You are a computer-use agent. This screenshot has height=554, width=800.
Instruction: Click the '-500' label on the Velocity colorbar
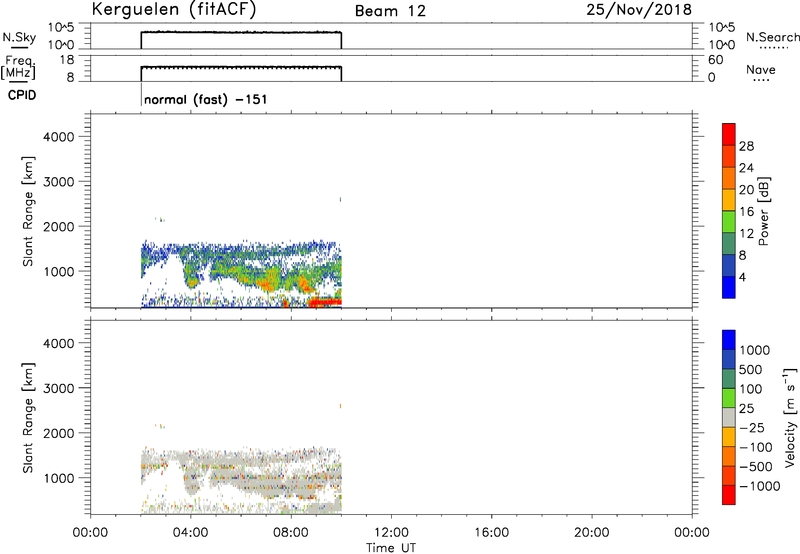click(x=755, y=467)
